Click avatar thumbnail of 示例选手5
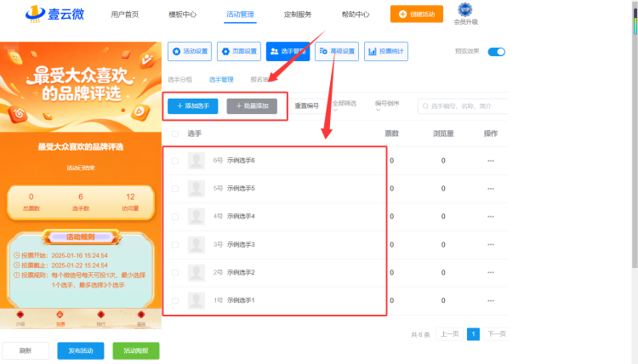The width and height of the screenshot is (638, 364). pyautogui.click(x=197, y=189)
